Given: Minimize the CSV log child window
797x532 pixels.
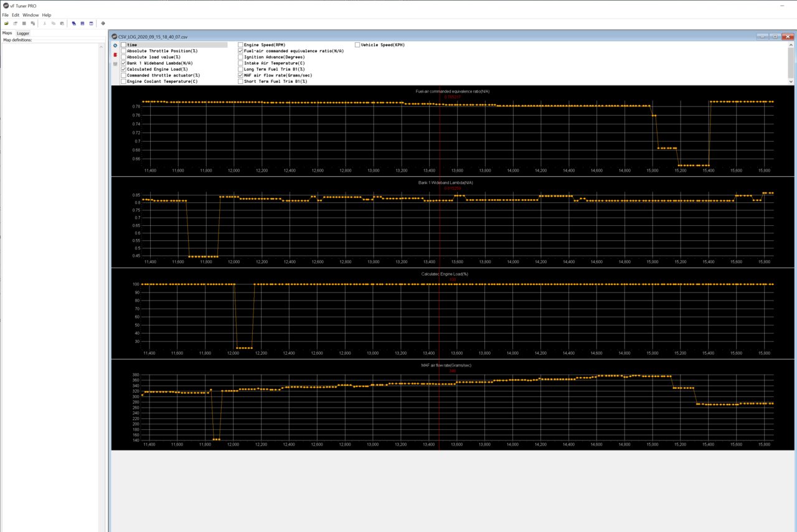Looking at the screenshot, I should point(763,37).
